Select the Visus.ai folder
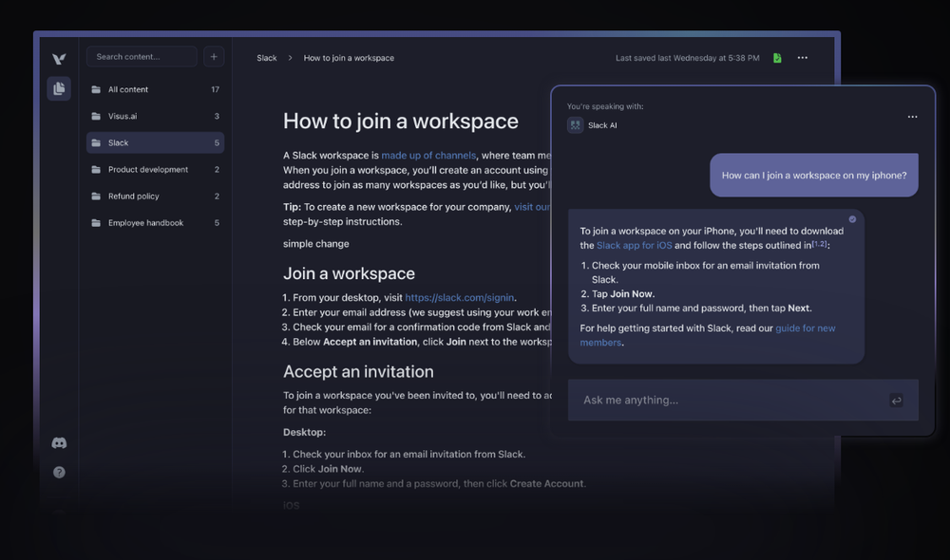 [155, 116]
